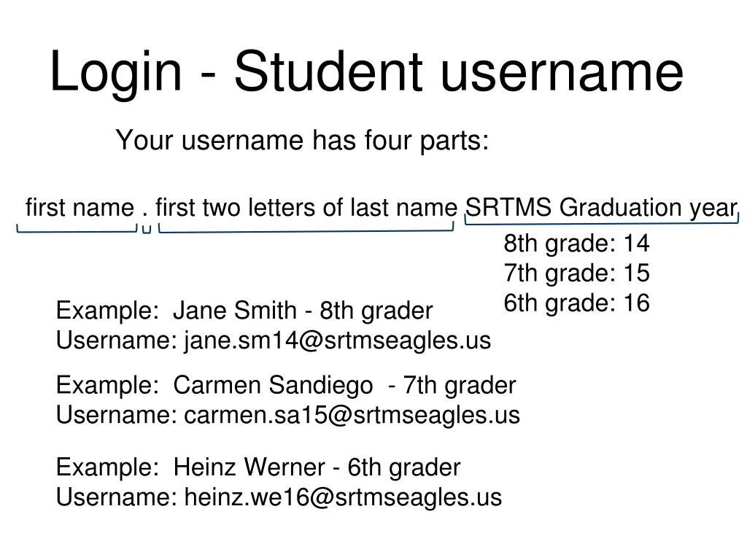Click the Carmen Sandiego 7th grader example

click(286, 385)
